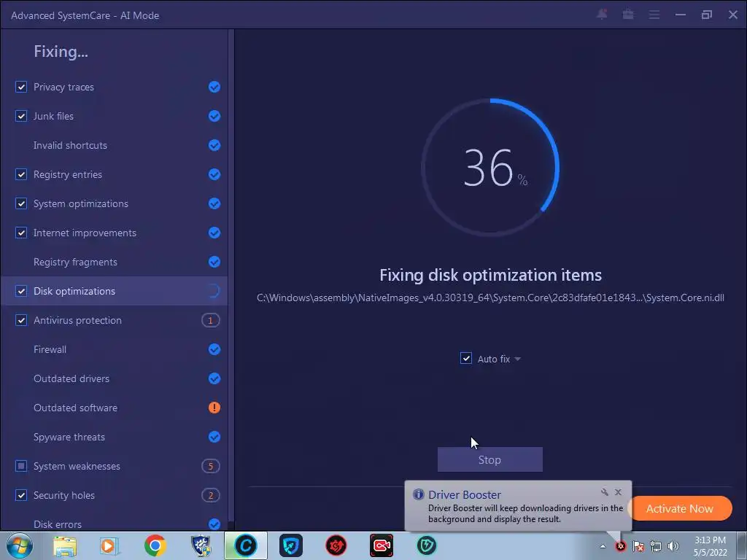The width and height of the screenshot is (747, 560).
Task: Stop the fixing process
Action: [489, 459]
